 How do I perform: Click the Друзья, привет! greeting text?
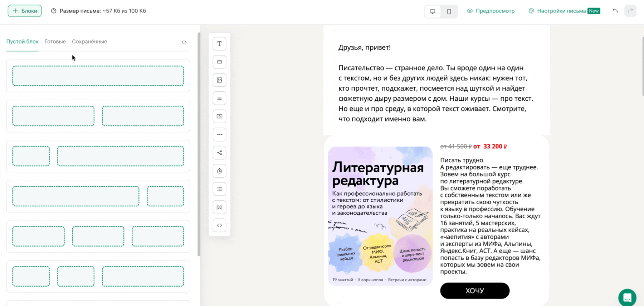364,47
